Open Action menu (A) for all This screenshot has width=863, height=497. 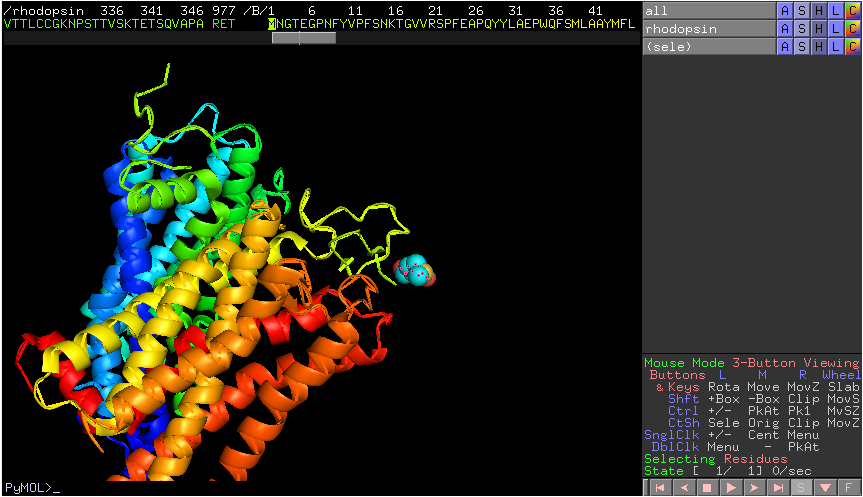pos(785,10)
